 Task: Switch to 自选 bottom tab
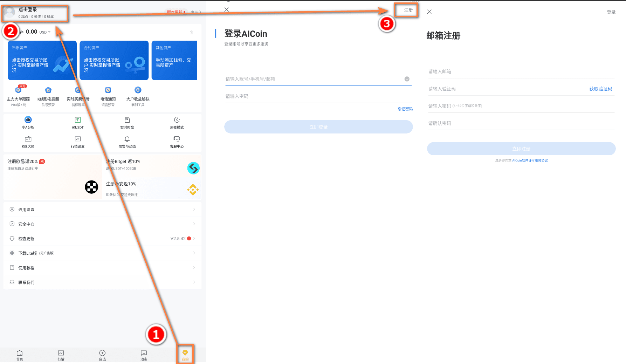(x=102, y=355)
